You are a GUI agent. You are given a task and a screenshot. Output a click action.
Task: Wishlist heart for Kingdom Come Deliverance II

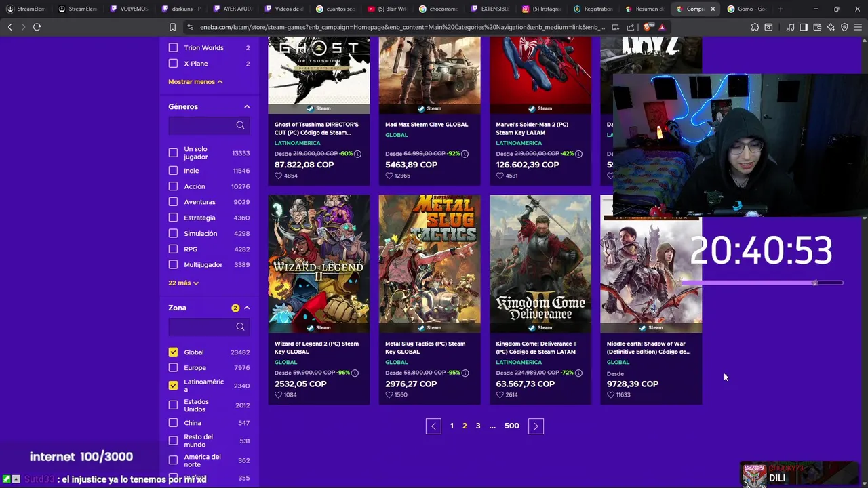tap(500, 394)
